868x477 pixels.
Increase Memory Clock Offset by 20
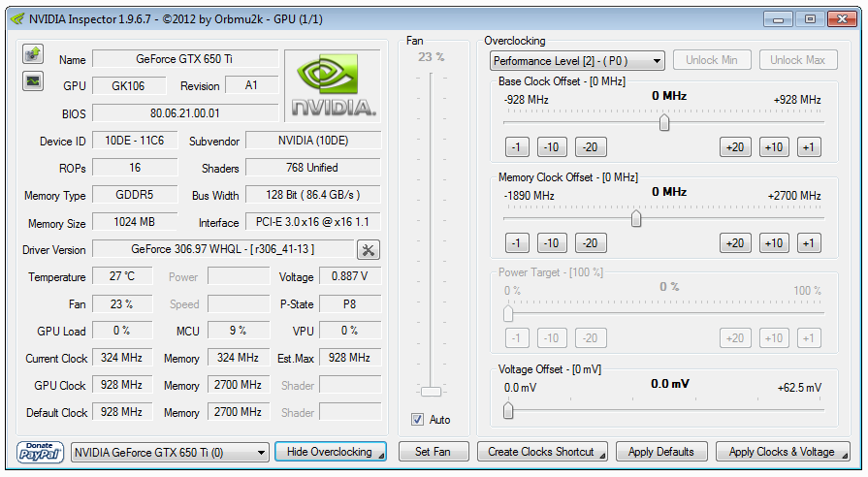coord(735,243)
